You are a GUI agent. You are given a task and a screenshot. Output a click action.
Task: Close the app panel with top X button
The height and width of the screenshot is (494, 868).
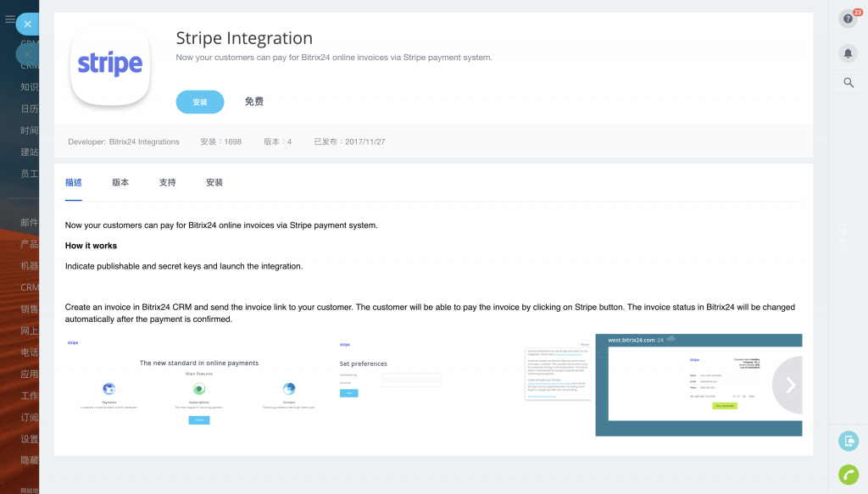(27, 25)
